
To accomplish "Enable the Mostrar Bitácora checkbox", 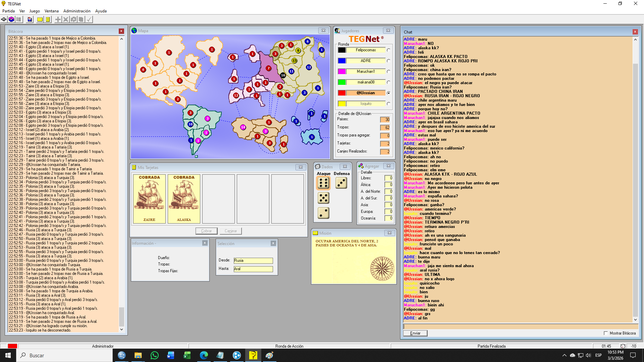I will point(606,333).
